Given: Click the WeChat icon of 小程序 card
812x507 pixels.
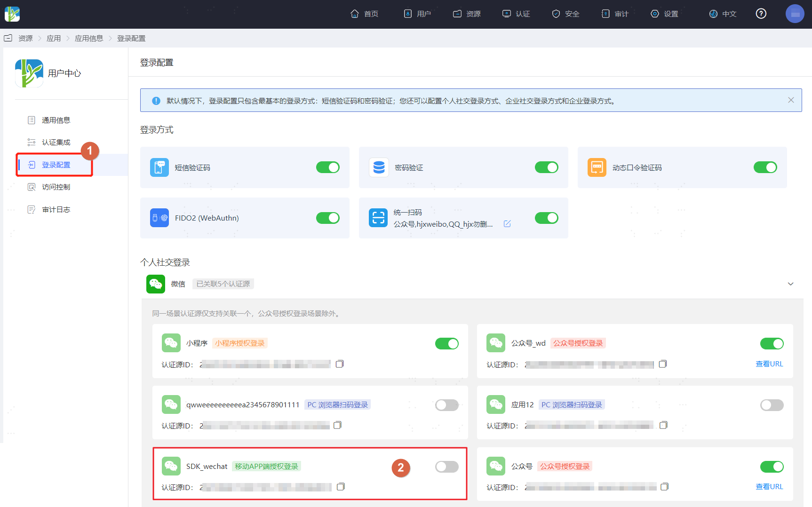Looking at the screenshot, I should [171, 343].
